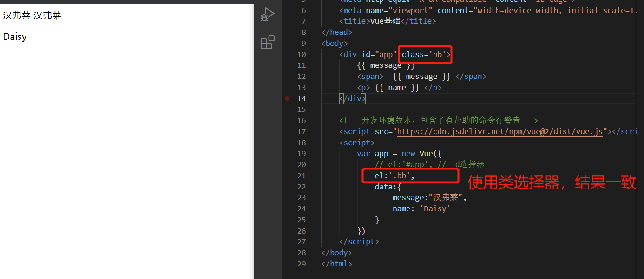Click the 'src=' attribute on line 17
644x279 pixels.
[384, 131]
